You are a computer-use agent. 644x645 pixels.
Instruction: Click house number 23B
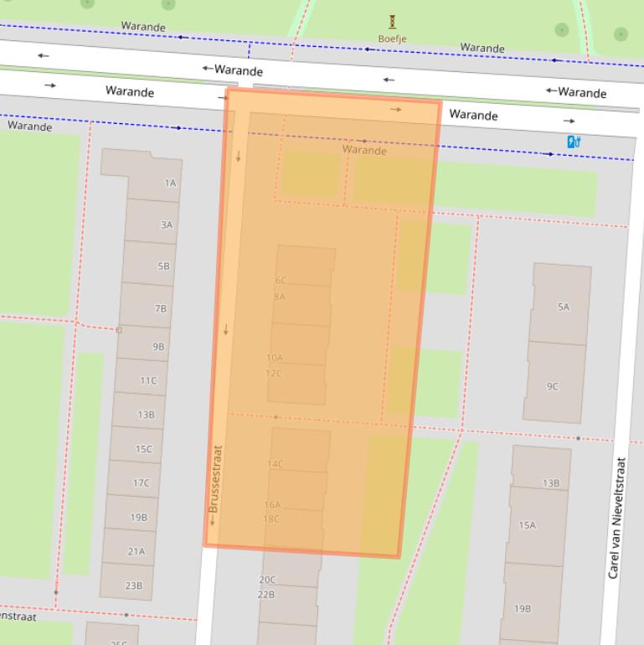point(133,586)
